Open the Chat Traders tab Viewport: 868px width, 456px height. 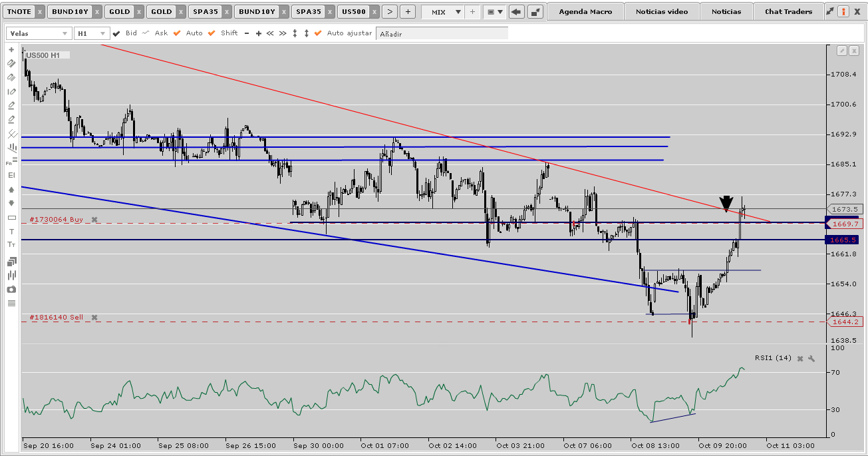[x=788, y=11]
